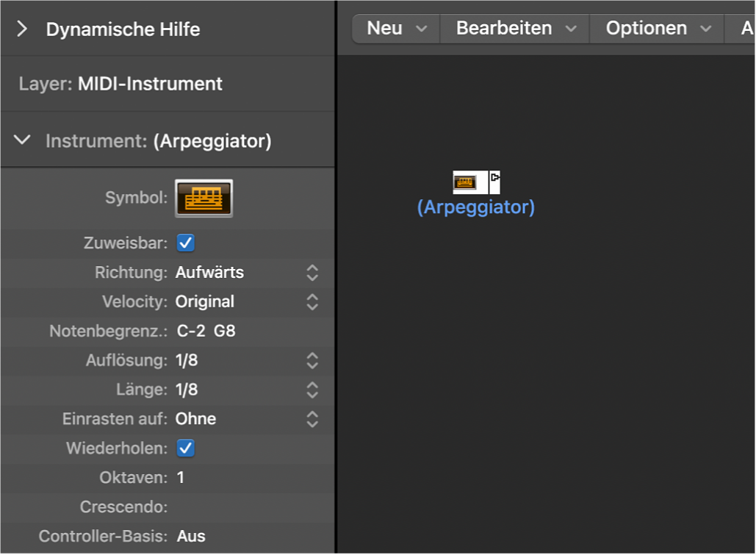Viewport: 756px width, 555px height.
Task: Uncheck the Wiederholen option
Action: tap(185, 448)
